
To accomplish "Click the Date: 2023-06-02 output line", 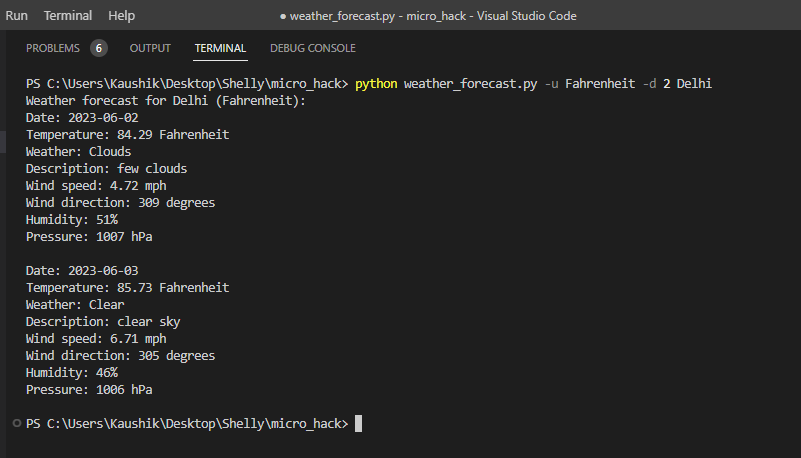I will pos(82,118).
